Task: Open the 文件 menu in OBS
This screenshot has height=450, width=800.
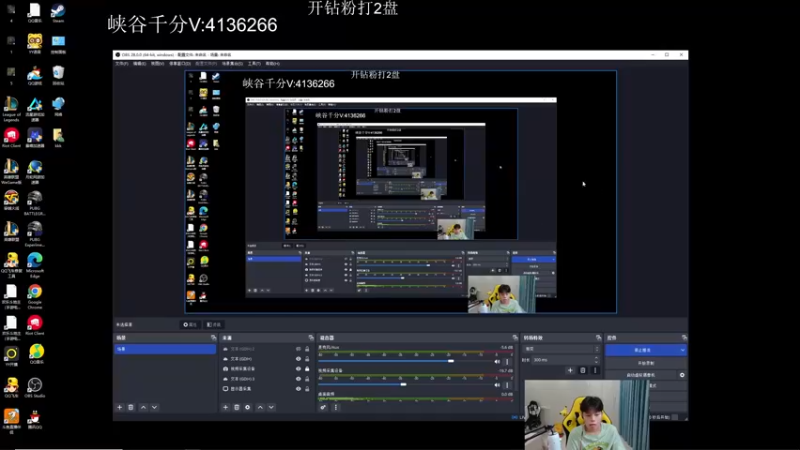Action: pyautogui.click(x=121, y=64)
